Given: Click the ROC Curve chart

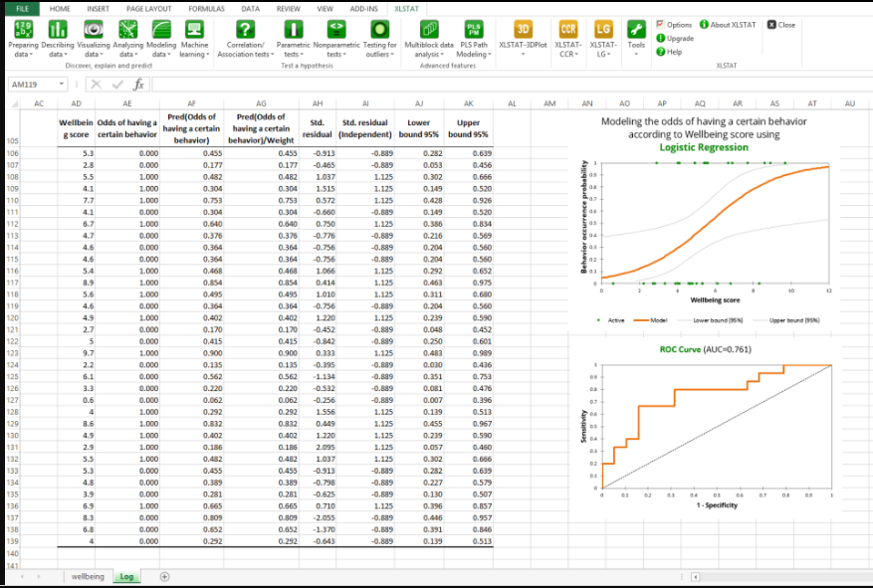Looking at the screenshot, I should [715, 426].
